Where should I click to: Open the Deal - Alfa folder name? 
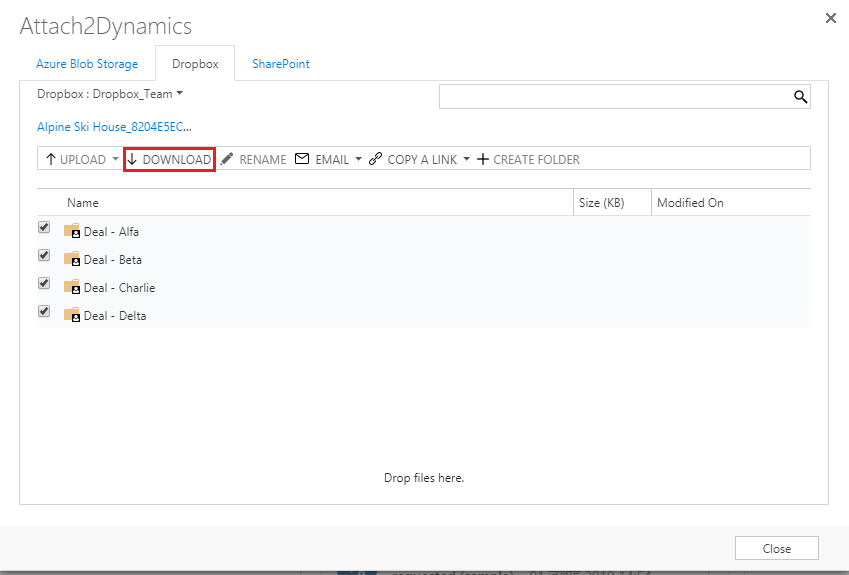111,232
